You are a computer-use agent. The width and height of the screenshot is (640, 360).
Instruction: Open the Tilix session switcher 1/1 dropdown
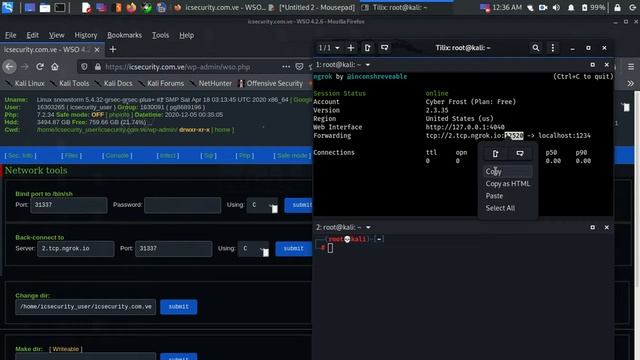[x=329, y=48]
